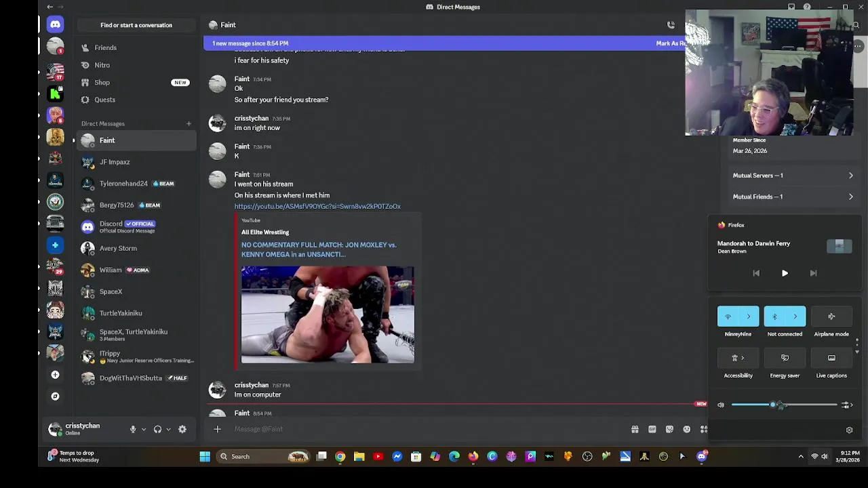This screenshot has height=488, width=868.
Task: Toggle Energy saver
Action: (785, 358)
